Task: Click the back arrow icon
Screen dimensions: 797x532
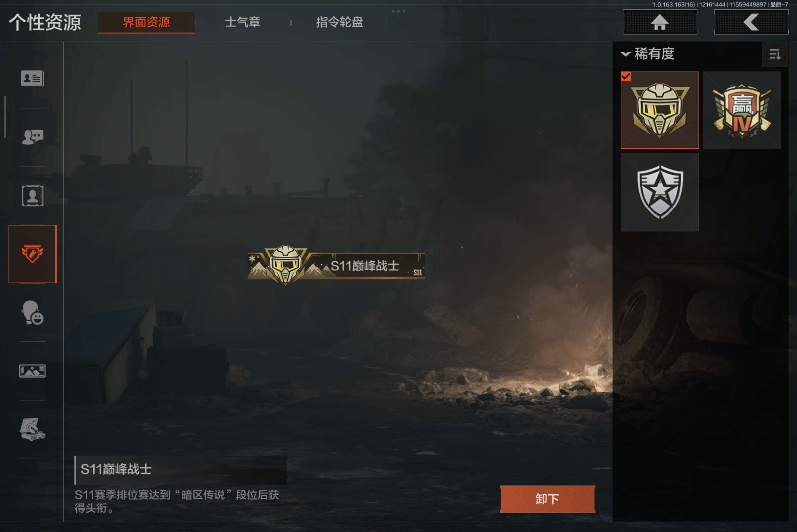Action: click(751, 22)
